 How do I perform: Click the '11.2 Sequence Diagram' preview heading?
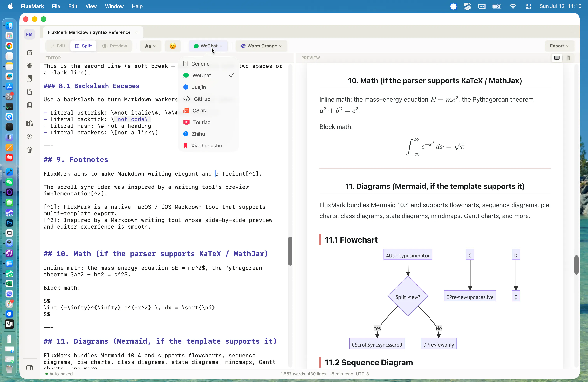(x=369, y=363)
